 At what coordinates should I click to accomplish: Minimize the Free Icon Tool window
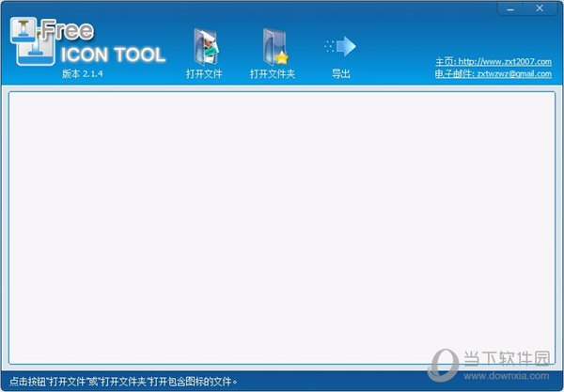point(510,8)
